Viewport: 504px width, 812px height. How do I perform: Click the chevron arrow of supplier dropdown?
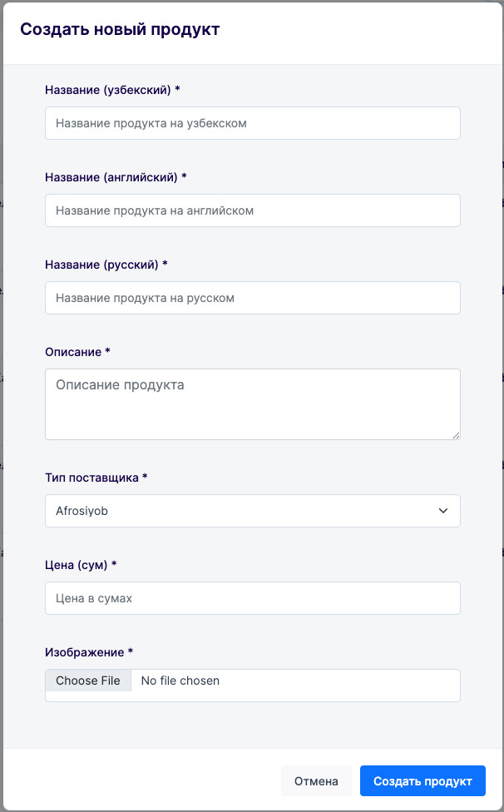point(443,511)
